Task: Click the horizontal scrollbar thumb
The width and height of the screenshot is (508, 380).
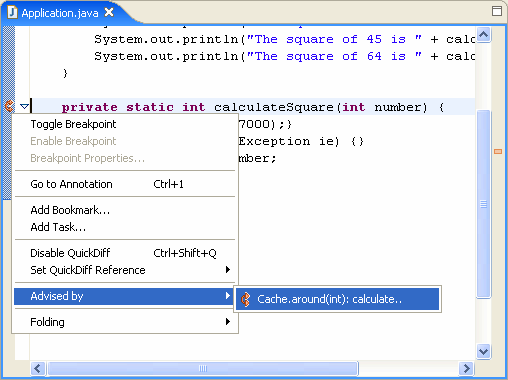Action: point(203,369)
